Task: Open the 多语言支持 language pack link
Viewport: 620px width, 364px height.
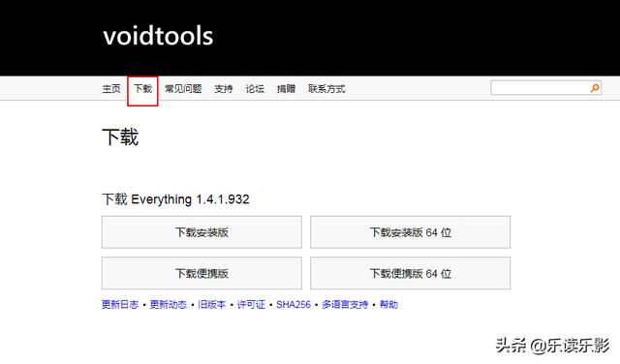Action: (x=345, y=304)
